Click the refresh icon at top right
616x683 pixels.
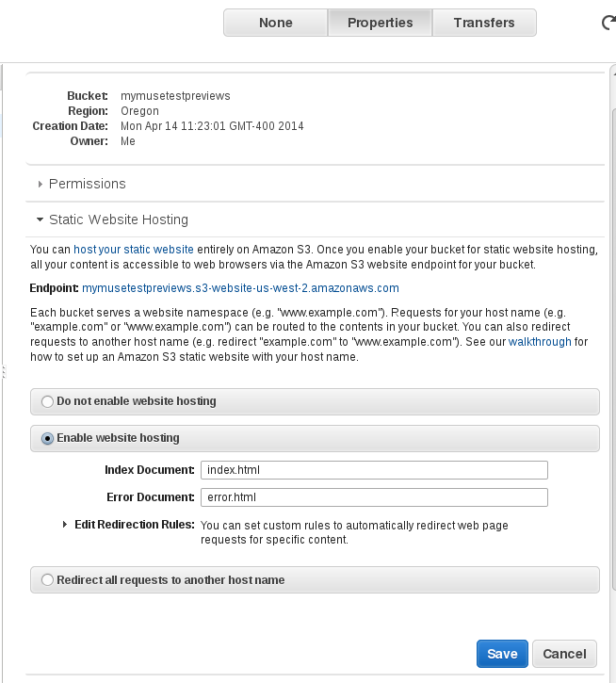[608, 23]
